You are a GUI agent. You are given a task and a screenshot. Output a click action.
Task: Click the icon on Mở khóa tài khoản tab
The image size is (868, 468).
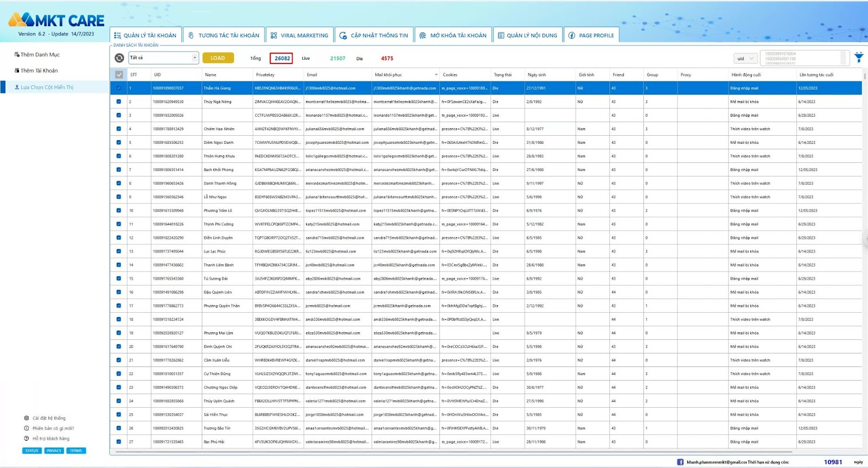point(423,35)
